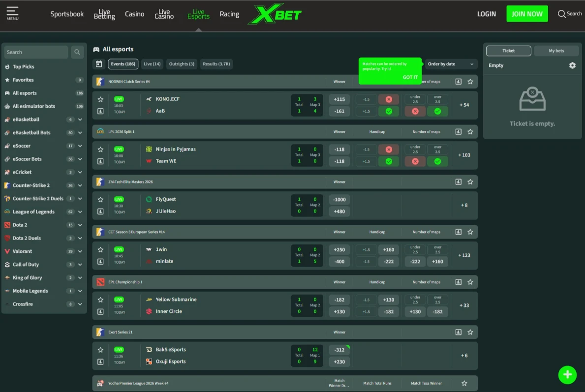Click the sidebar search magnifier button
The width and height of the screenshot is (585, 392).
pos(77,52)
